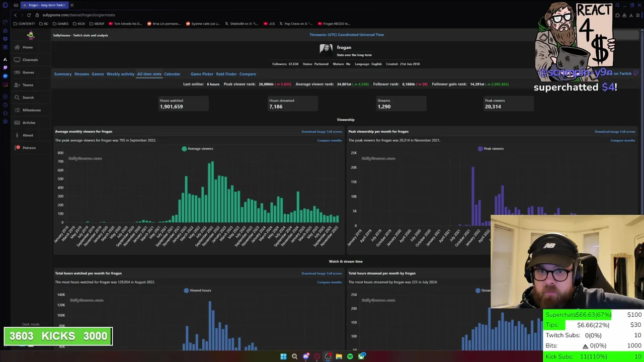
Task: Open File Explorer from the taskbar
Action: pos(339,356)
